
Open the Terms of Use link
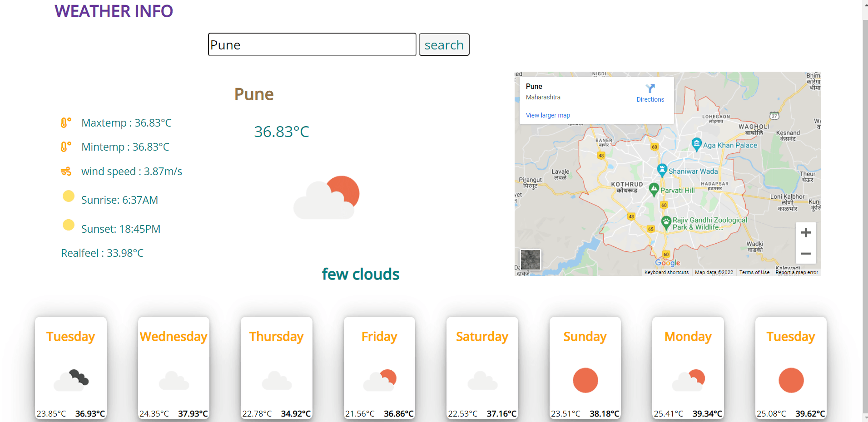[754, 272]
